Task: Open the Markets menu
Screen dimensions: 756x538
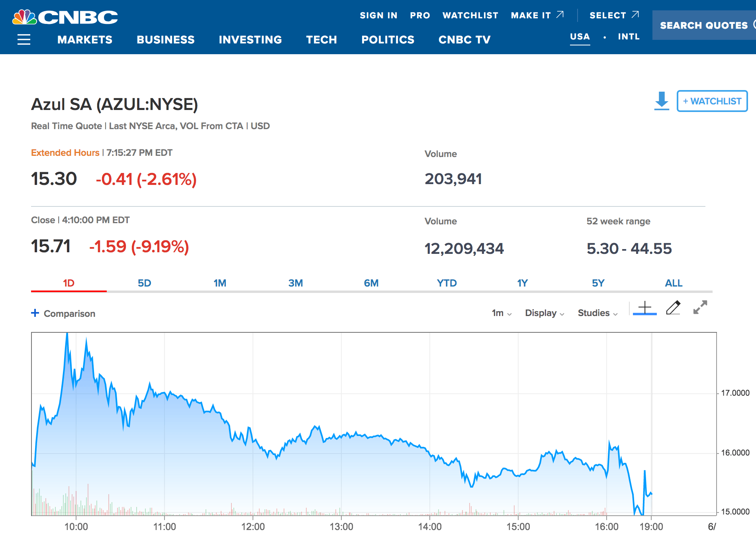Action: (x=85, y=39)
